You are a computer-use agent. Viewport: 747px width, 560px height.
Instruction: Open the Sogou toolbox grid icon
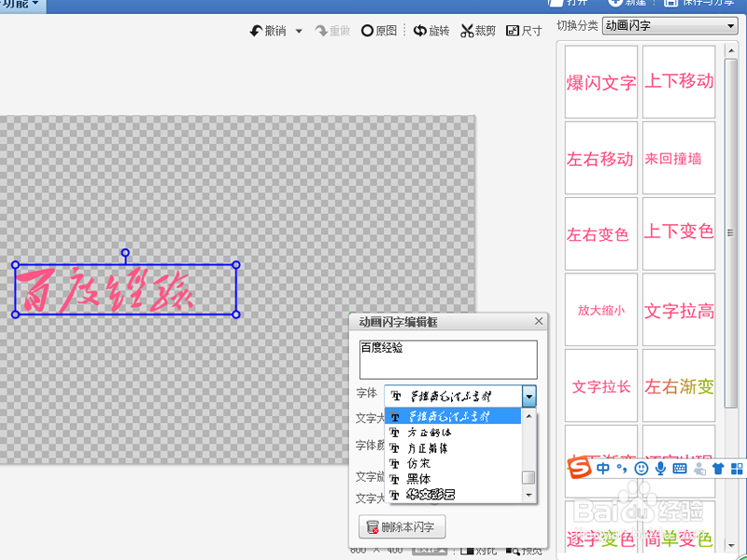click(x=737, y=469)
